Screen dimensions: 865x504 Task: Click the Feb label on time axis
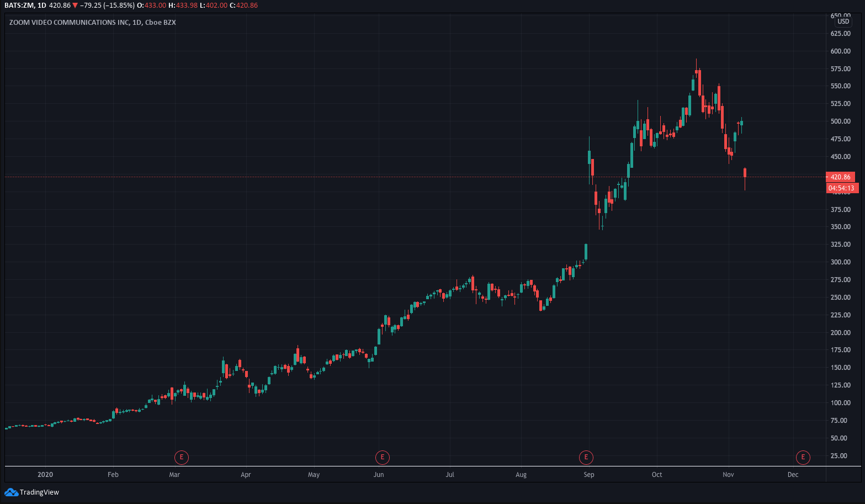(113, 475)
